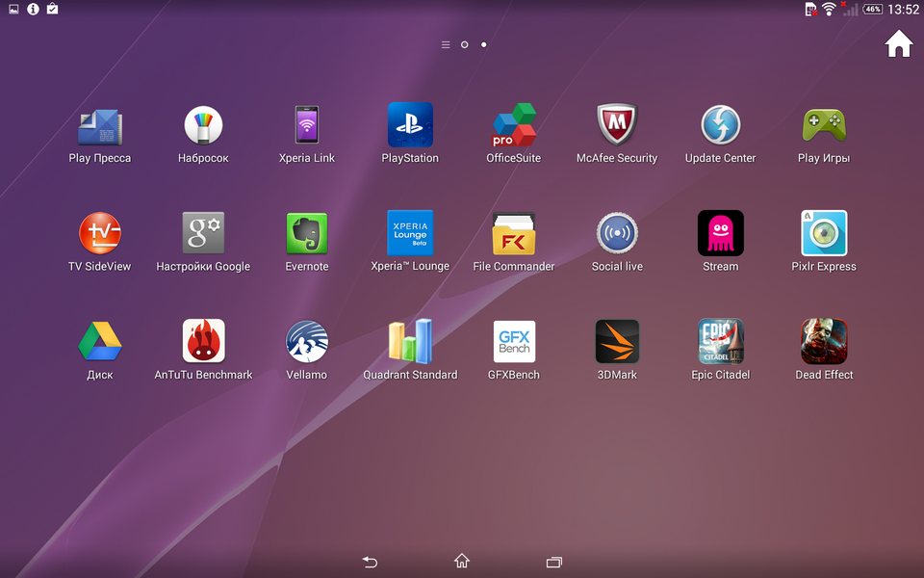Screen dimensions: 924x578
Task: Start AnTuTu Benchmark app
Action: click(203, 341)
